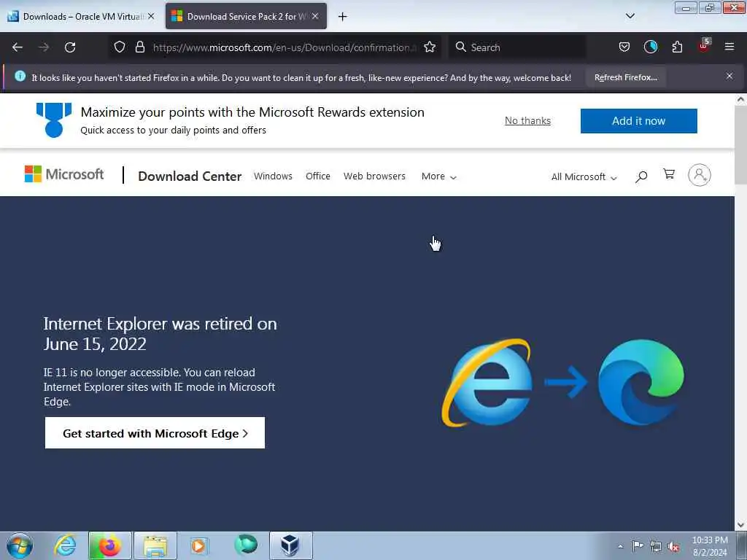
Task: Open the Microsoft logo homepage link
Action: 64,174
